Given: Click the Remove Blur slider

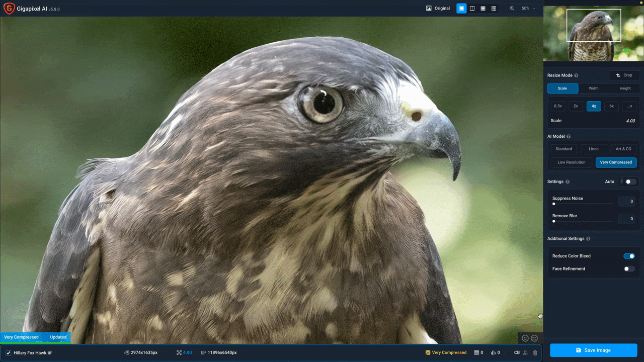Looking at the screenshot, I should pos(583,221).
